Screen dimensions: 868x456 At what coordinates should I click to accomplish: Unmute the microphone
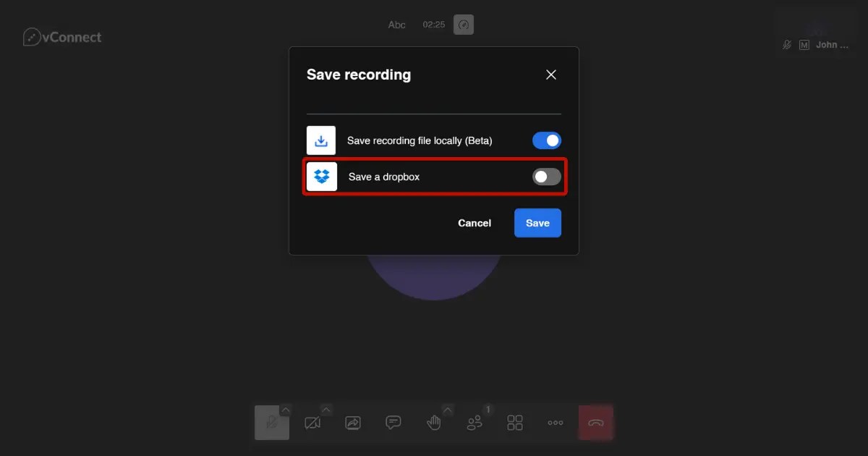coord(272,423)
